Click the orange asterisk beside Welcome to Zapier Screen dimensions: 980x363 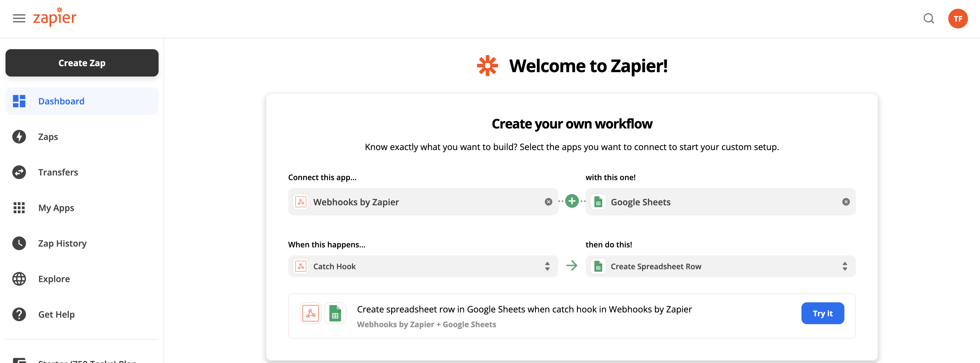coord(487,66)
